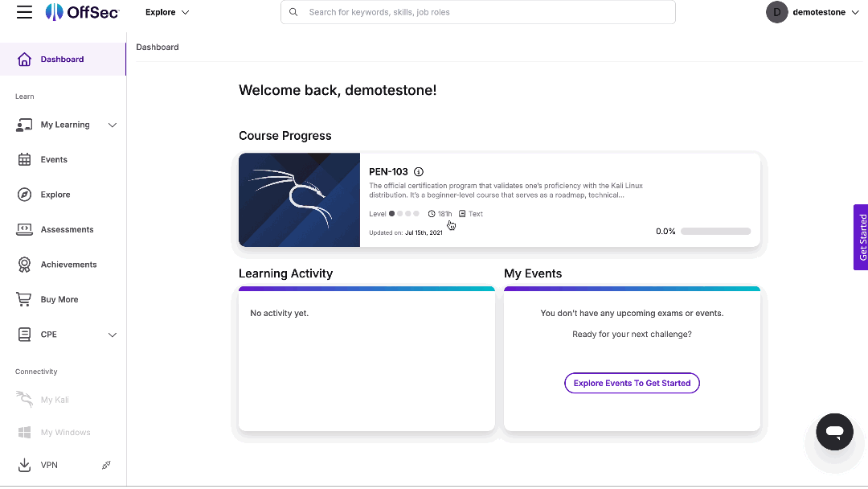
Task: Expand the My Learning section
Action: pyautogui.click(x=113, y=125)
